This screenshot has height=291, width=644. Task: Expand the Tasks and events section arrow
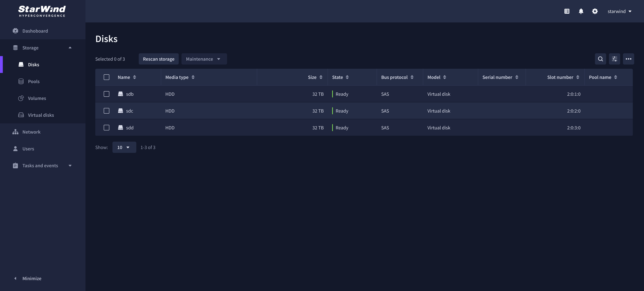click(70, 165)
